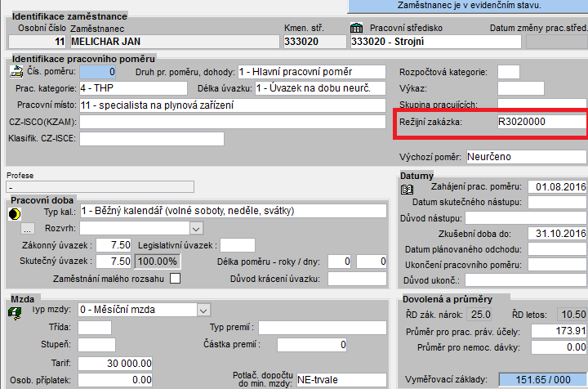Click the ellipsis button next to Rozvrh
Screen dimensions: 588x389
point(28,229)
